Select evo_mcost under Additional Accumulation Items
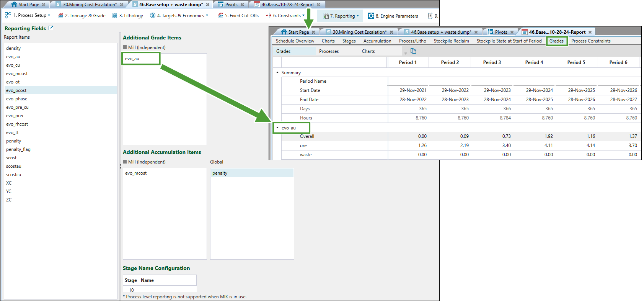 tap(165, 173)
